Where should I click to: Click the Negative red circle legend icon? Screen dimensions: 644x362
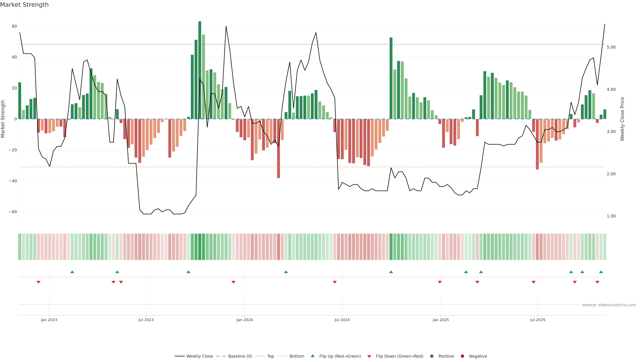coord(462,356)
